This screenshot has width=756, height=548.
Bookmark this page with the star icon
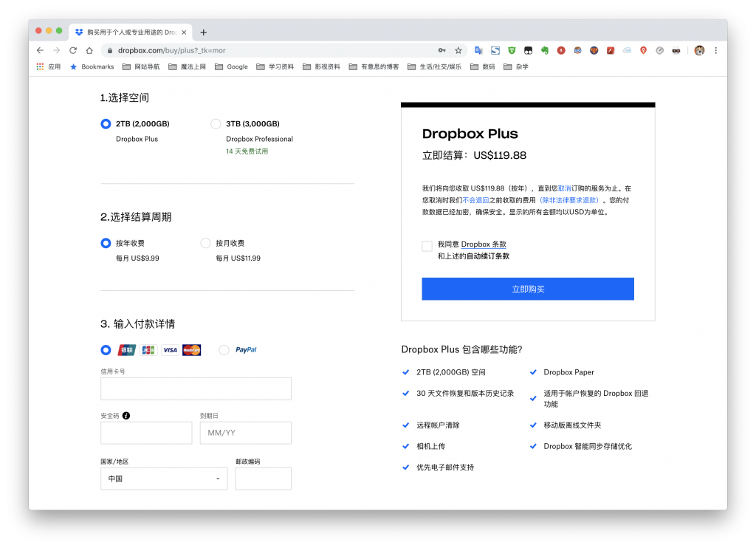pyautogui.click(x=458, y=50)
